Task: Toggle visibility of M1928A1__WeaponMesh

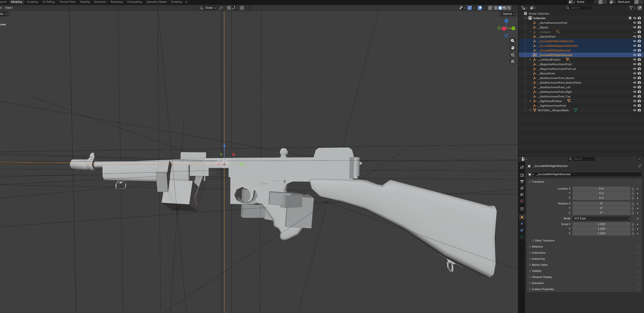Action: coord(634,110)
